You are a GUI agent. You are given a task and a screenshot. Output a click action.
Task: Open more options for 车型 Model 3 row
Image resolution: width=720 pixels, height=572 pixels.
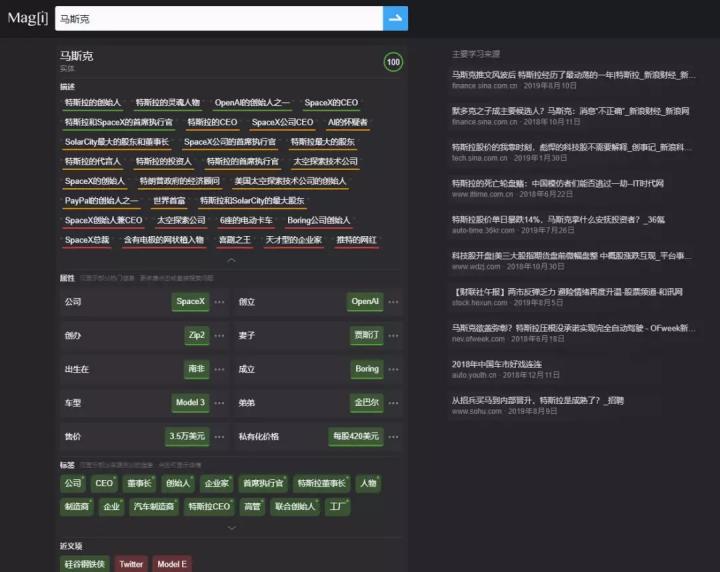pyautogui.click(x=219, y=403)
